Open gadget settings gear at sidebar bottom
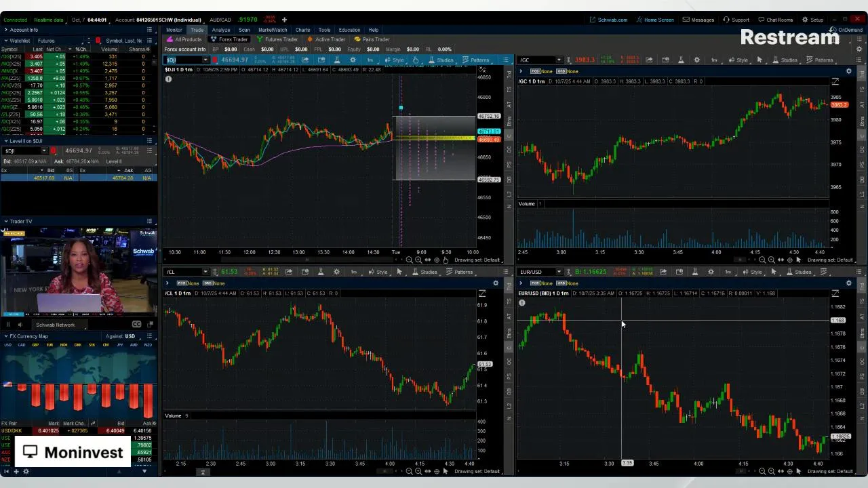The height and width of the screenshot is (488, 868). click(26, 472)
